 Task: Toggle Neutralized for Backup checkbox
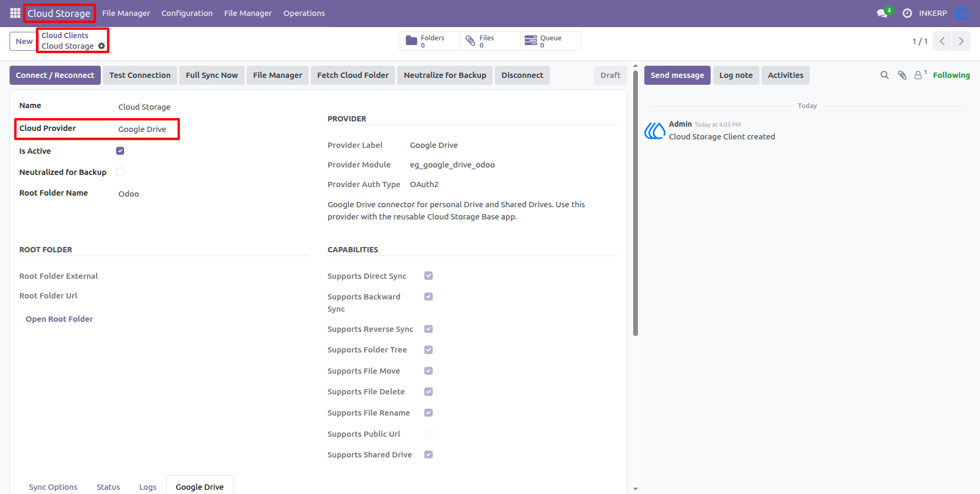pos(120,172)
